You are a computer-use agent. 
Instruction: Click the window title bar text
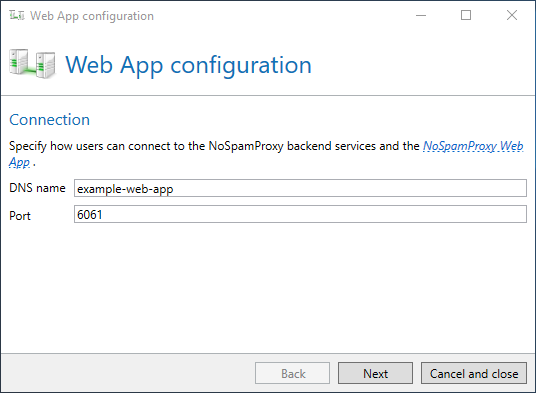[92, 16]
